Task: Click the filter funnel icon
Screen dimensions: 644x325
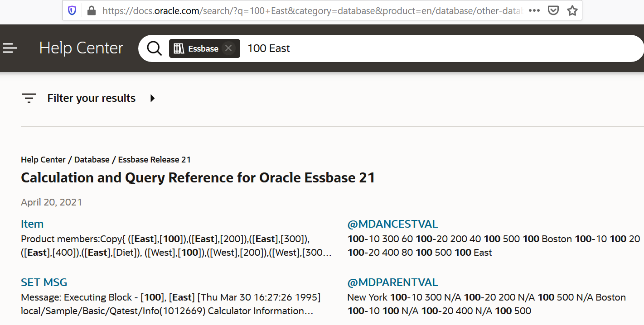Action: point(29,98)
